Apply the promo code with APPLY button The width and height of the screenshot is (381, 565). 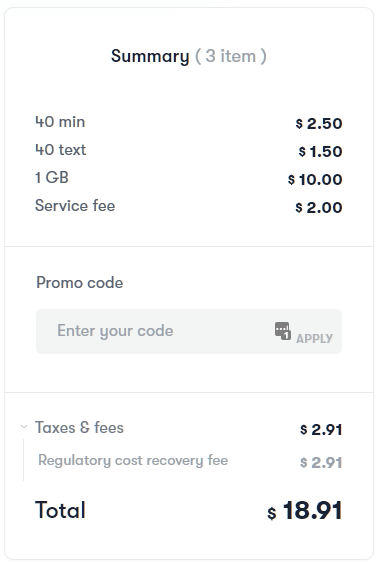(x=314, y=338)
